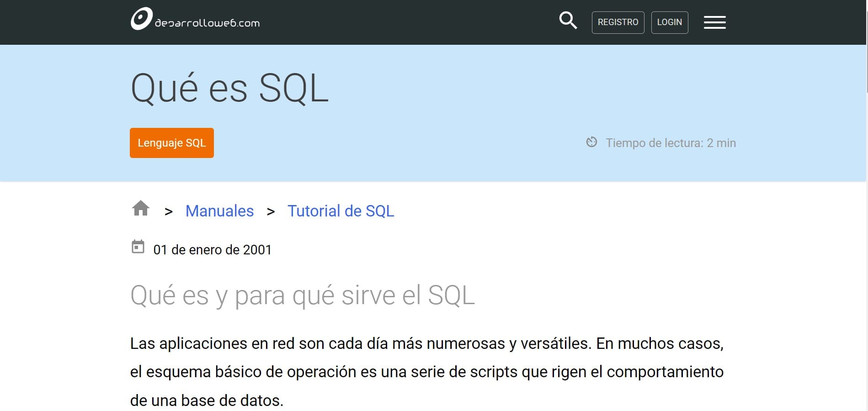This screenshot has width=868, height=411.
Task: Click heading Qué es y para qué sirve el SQL
Action: pos(303,295)
